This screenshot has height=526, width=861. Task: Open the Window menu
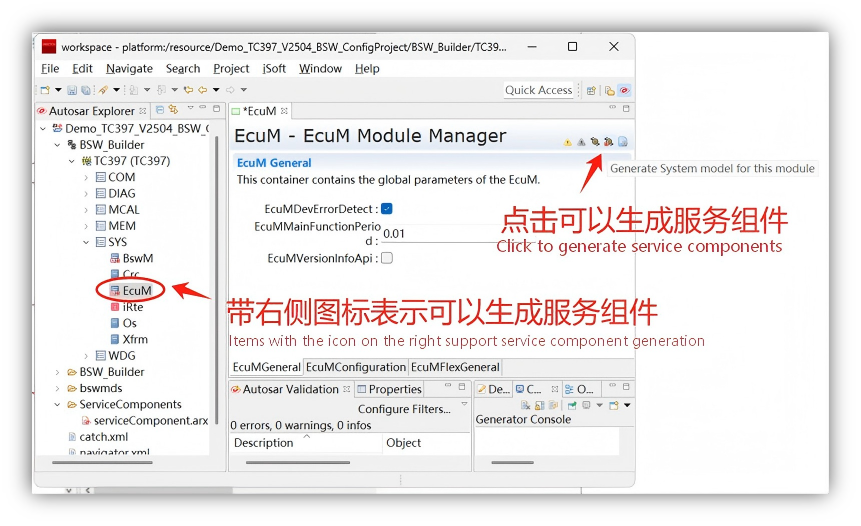point(320,69)
